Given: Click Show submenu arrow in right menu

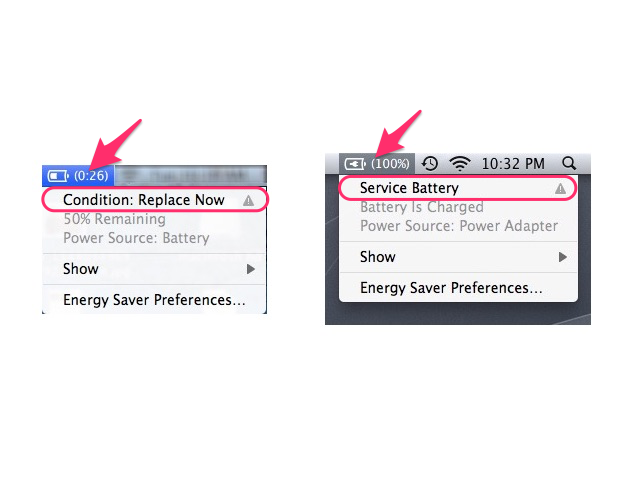Looking at the screenshot, I should [x=562, y=257].
